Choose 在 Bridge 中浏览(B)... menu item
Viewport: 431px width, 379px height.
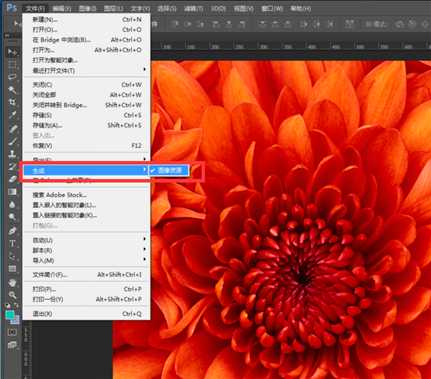click(x=87, y=40)
